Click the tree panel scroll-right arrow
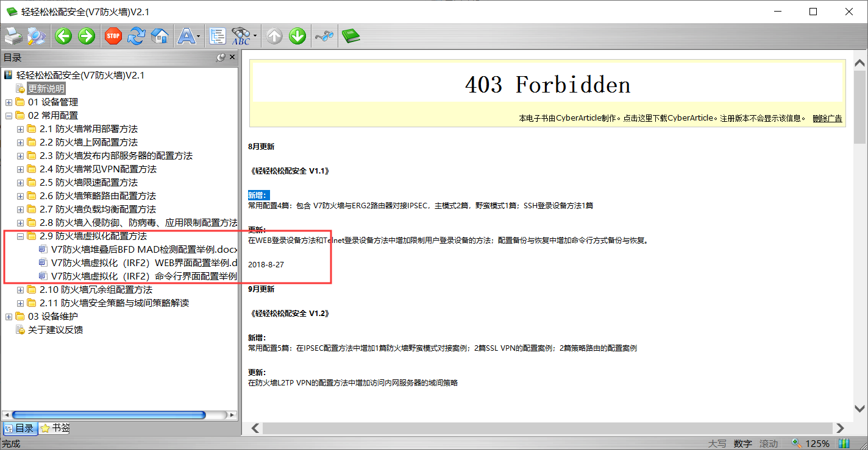The width and height of the screenshot is (868, 450). (x=232, y=415)
